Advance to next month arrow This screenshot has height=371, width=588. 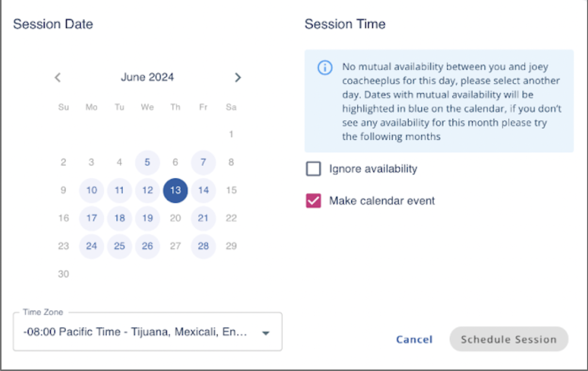238,78
